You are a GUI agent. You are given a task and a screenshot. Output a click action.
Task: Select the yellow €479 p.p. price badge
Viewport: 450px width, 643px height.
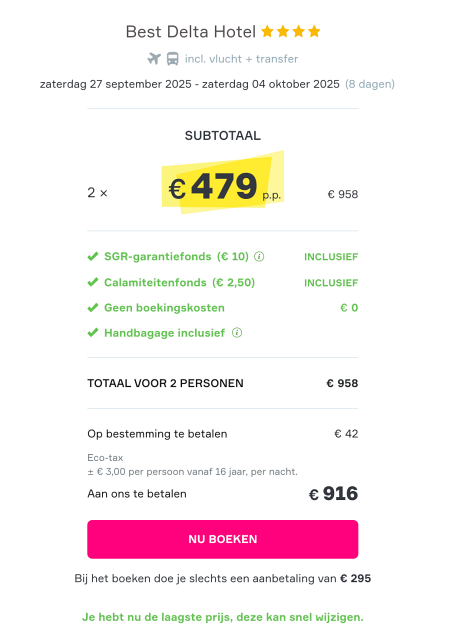(223, 182)
